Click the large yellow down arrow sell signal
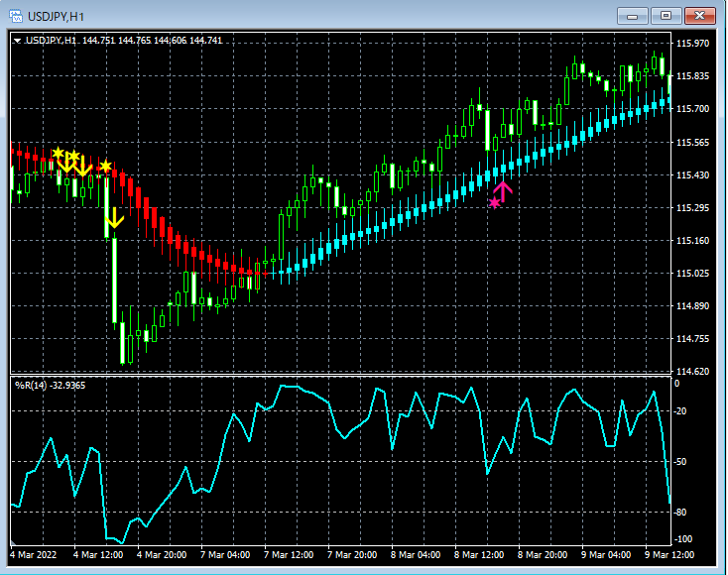Image resolution: width=728 pixels, height=575 pixels. [114, 218]
